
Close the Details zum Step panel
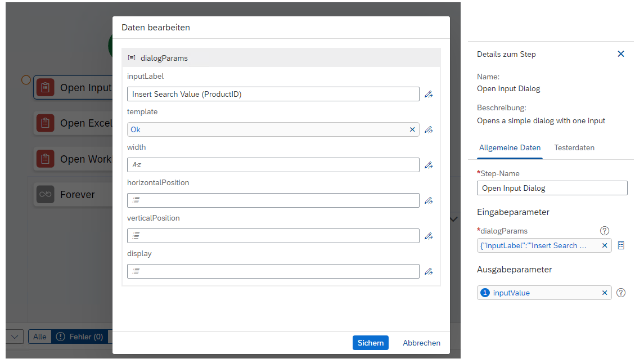(620, 54)
